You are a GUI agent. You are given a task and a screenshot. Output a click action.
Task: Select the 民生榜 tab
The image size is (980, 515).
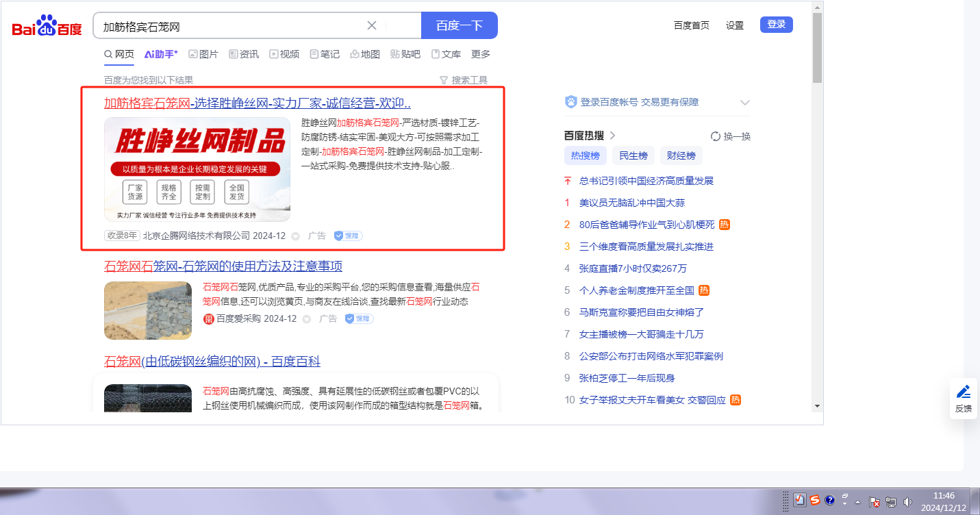(x=633, y=155)
